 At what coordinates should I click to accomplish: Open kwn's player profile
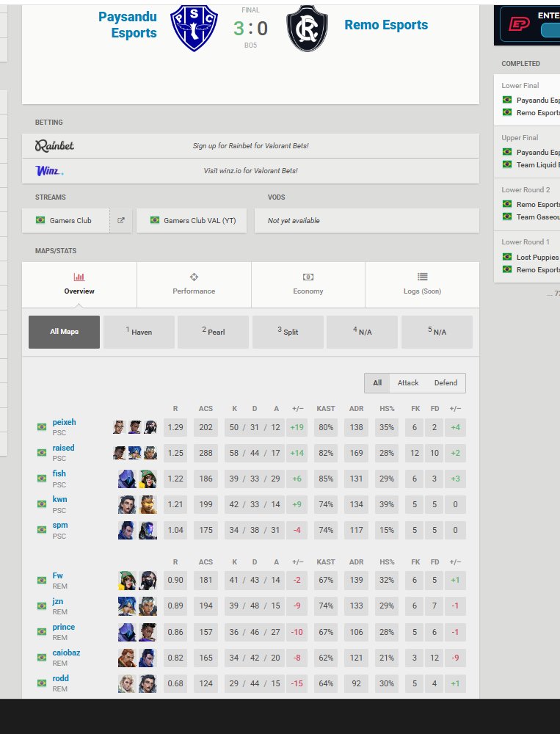point(59,499)
